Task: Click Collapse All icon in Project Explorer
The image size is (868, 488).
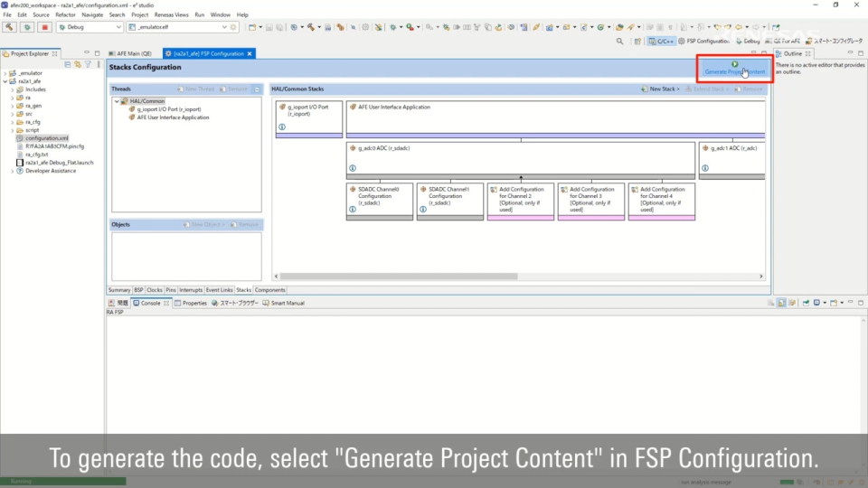Action: pyautogui.click(x=69, y=64)
